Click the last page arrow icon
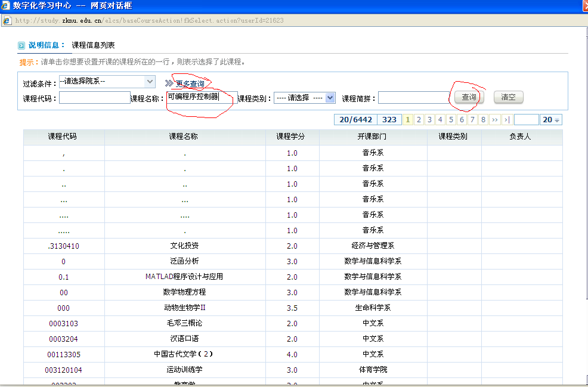The height and width of the screenshot is (387, 588). coord(506,120)
